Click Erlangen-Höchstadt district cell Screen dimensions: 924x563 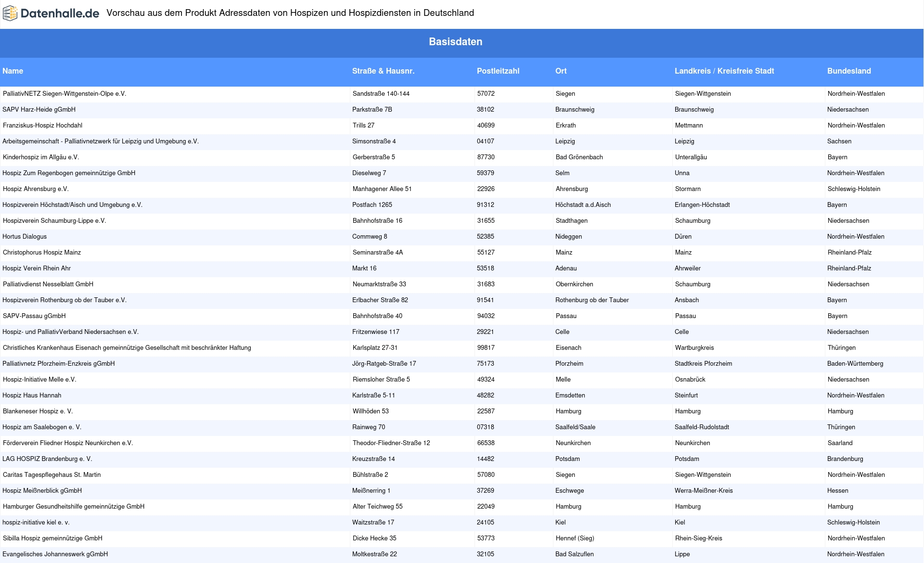click(702, 205)
